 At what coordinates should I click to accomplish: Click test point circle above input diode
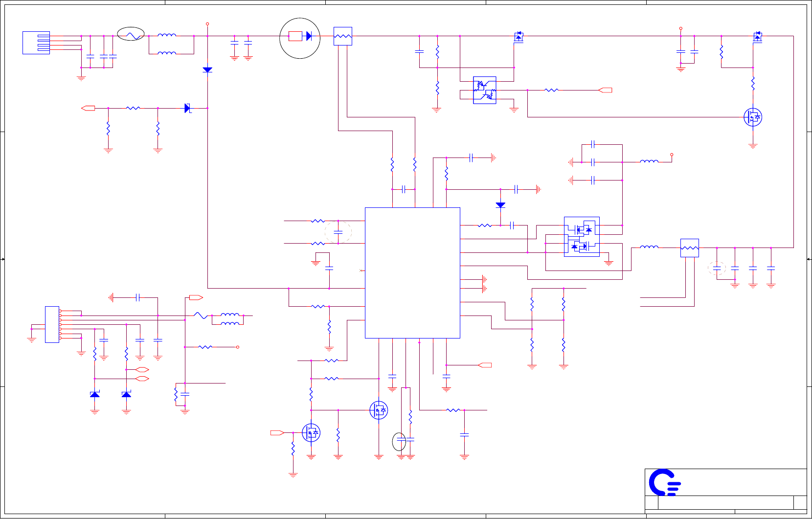(207, 23)
